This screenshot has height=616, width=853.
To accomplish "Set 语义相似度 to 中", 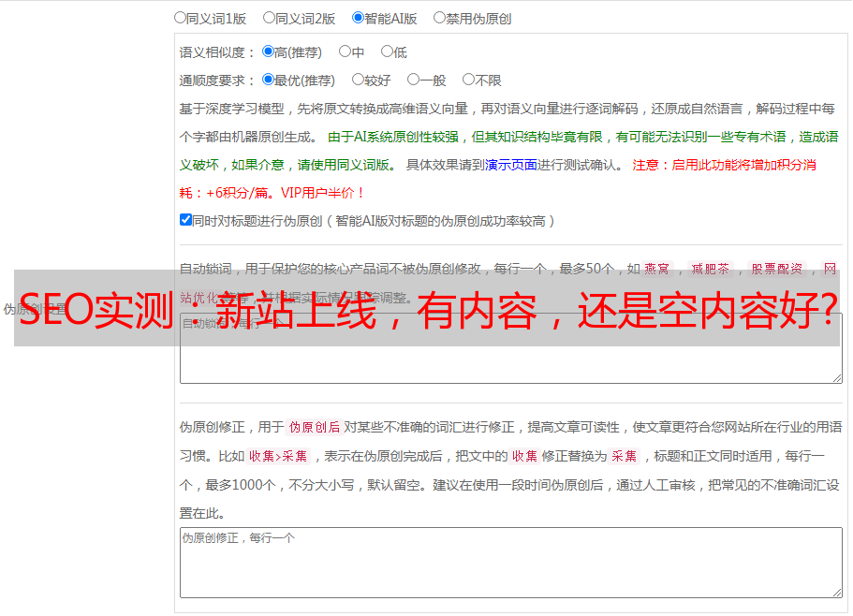I will pos(345,51).
